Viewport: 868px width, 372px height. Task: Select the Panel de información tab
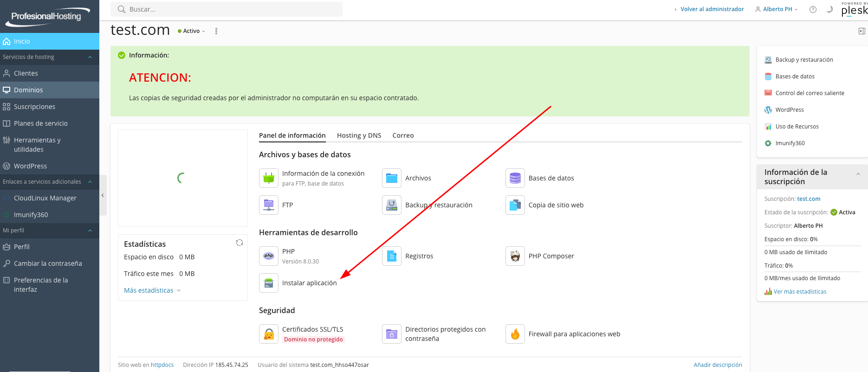292,135
